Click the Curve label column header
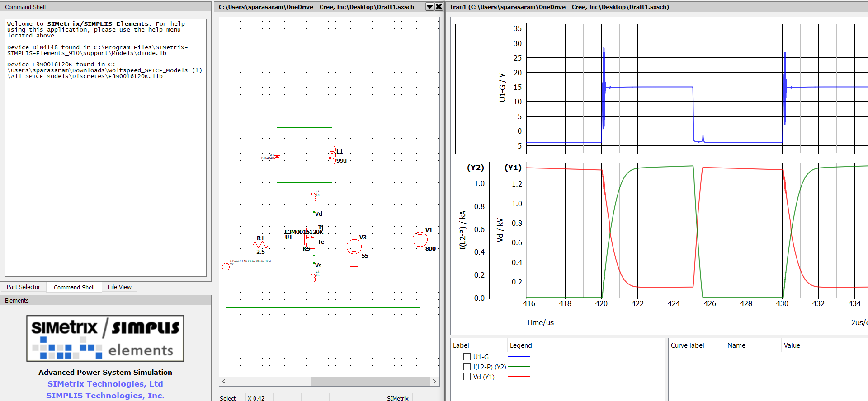Image resolution: width=868 pixels, height=401 pixels. click(x=687, y=345)
